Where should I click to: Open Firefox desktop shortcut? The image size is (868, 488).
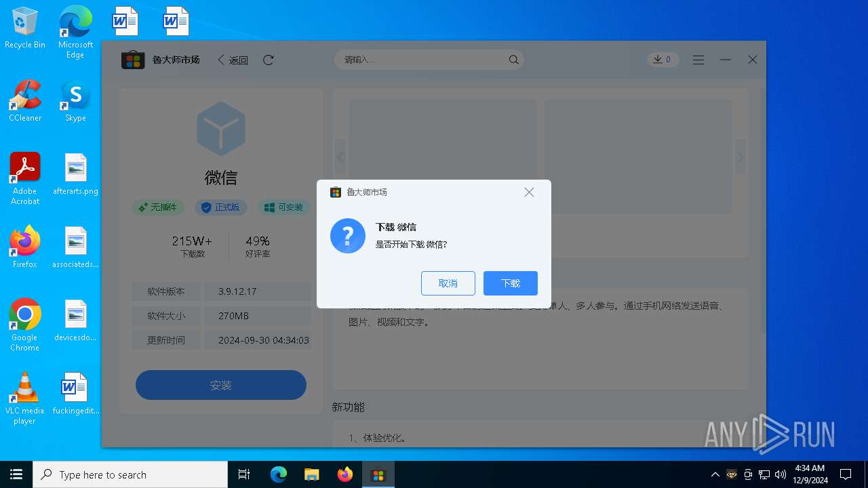pyautogui.click(x=25, y=247)
